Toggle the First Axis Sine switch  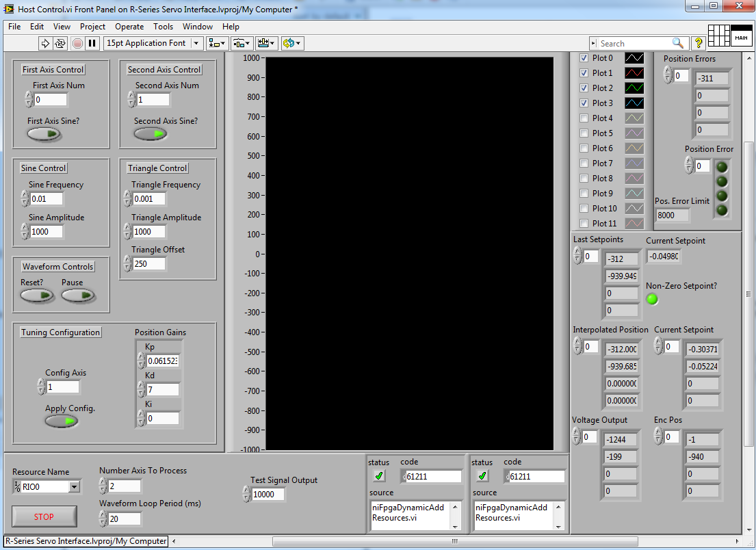[x=44, y=134]
